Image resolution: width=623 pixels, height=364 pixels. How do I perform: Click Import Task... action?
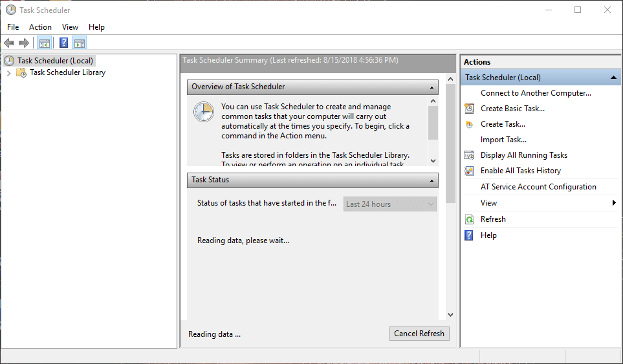pos(503,139)
